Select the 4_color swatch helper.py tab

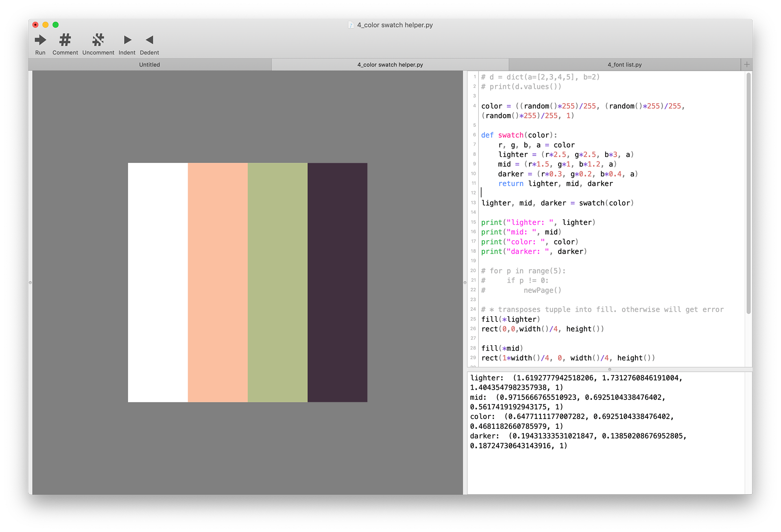(x=390, y=65)
